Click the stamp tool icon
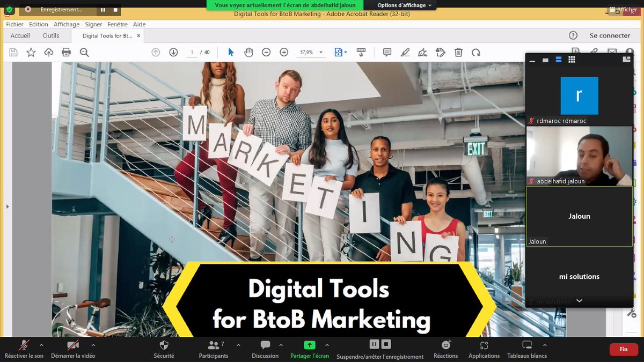This screenshot has height=362, width=644. [x=441, y=52]
